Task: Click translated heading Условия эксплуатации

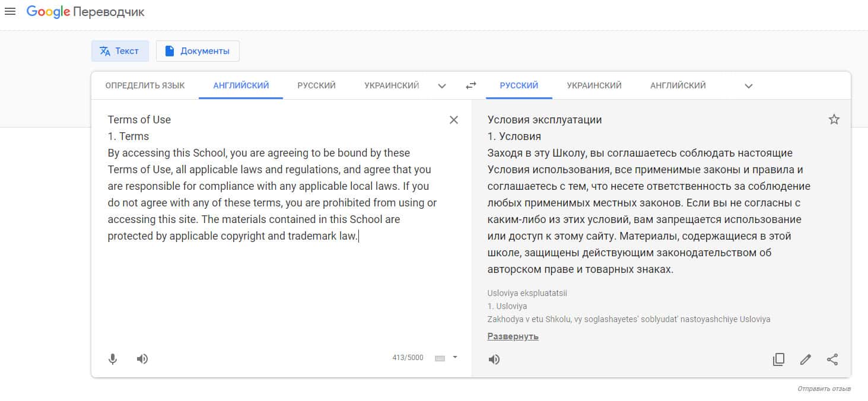Action: pos(545,120)
